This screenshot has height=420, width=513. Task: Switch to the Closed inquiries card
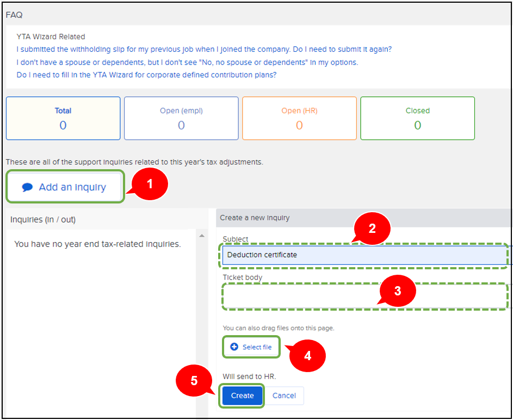pos(417,119)
